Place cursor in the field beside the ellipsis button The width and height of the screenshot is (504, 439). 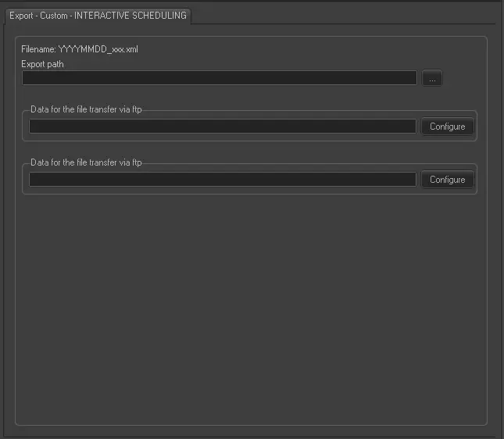click(219, 78)
